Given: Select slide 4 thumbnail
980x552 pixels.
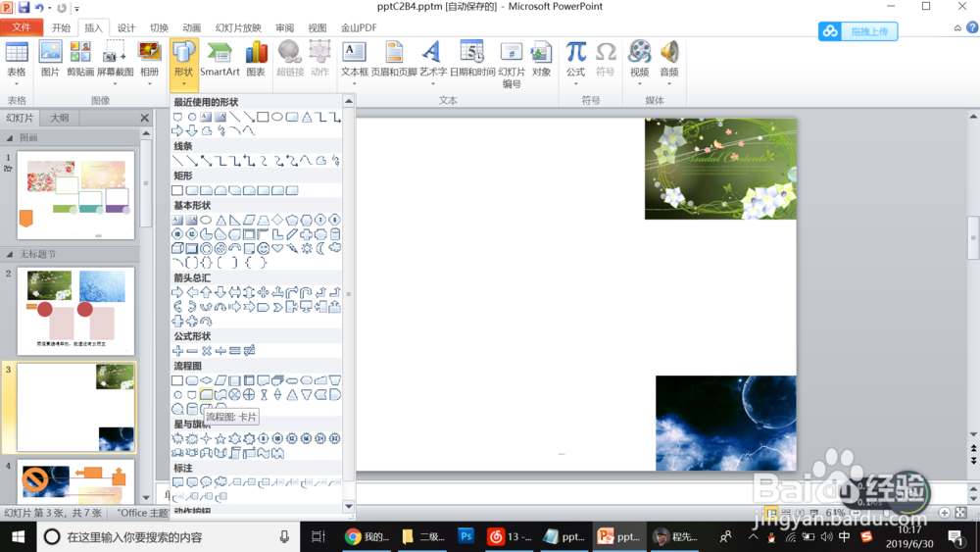Looking at the screenshot, I should (75, 482).
